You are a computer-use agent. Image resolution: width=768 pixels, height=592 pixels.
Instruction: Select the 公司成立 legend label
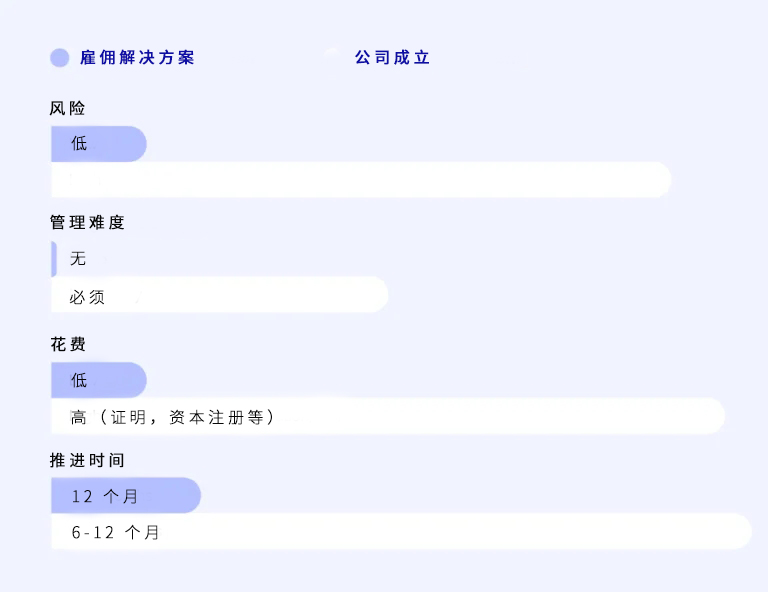[x=392, y=58]
